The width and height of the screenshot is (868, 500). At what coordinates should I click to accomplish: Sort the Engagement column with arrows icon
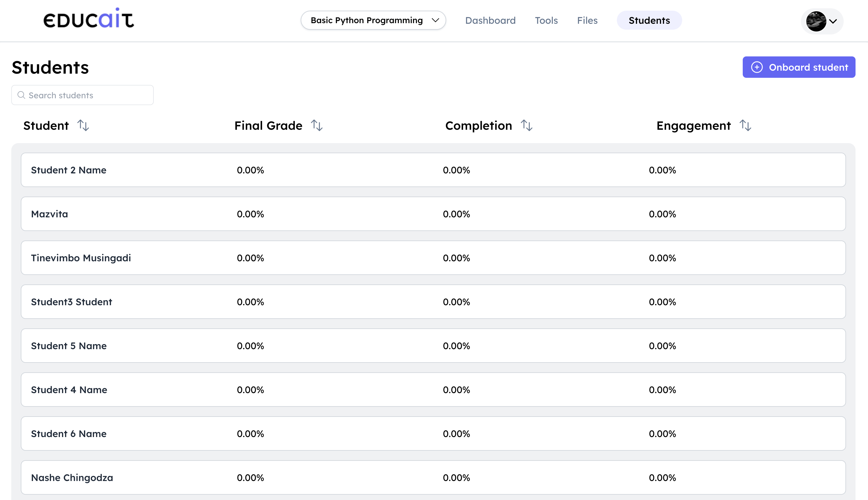coord(745,125)
